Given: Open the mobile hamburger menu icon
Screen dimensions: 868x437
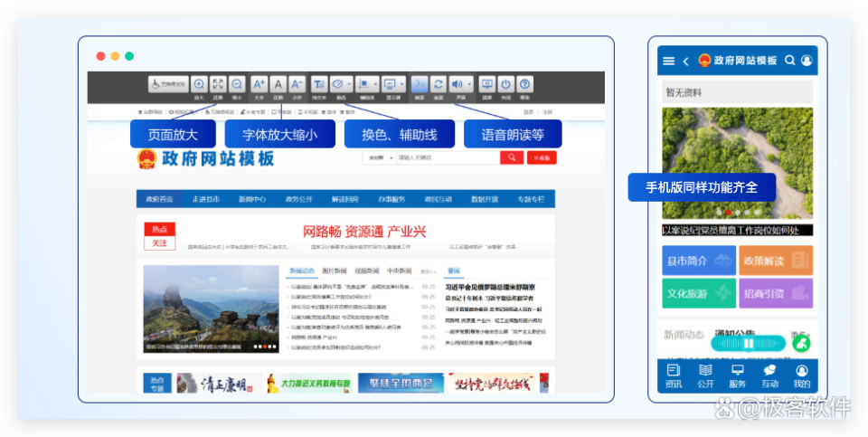Looking at the screenshot, I should (x=669, y=61).
